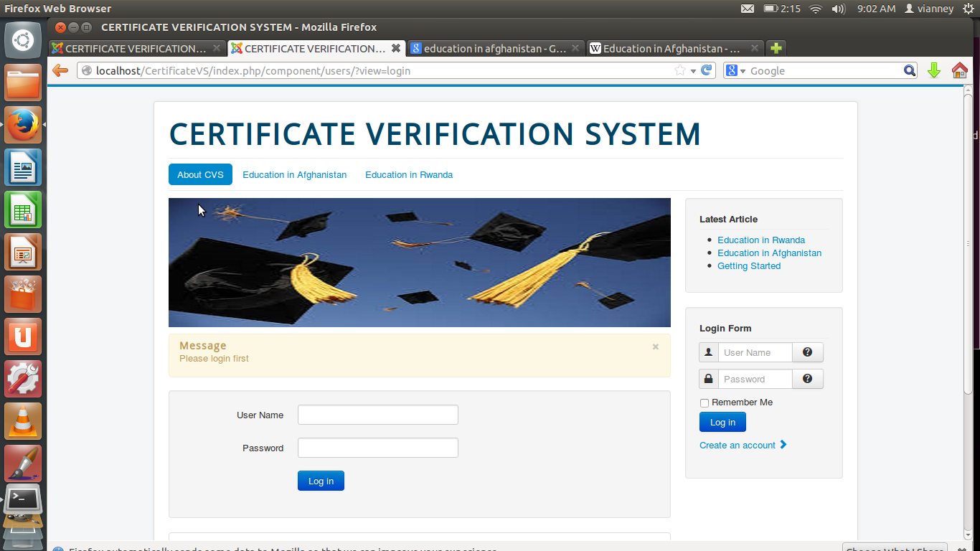Viewport: 980px width, 551px height.
Task: Open the system gear menu in top bar
Action: pos(968,9)
